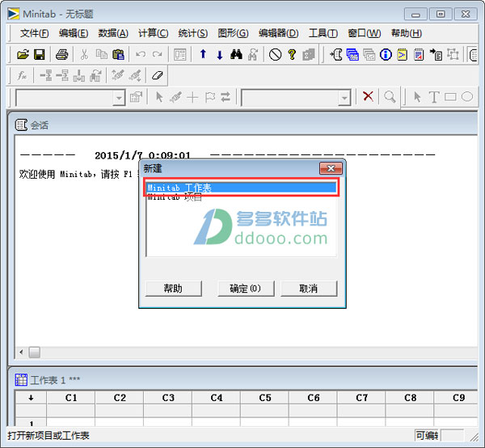Click the yellow History command icon
The image size is (485, 448).
402,54
